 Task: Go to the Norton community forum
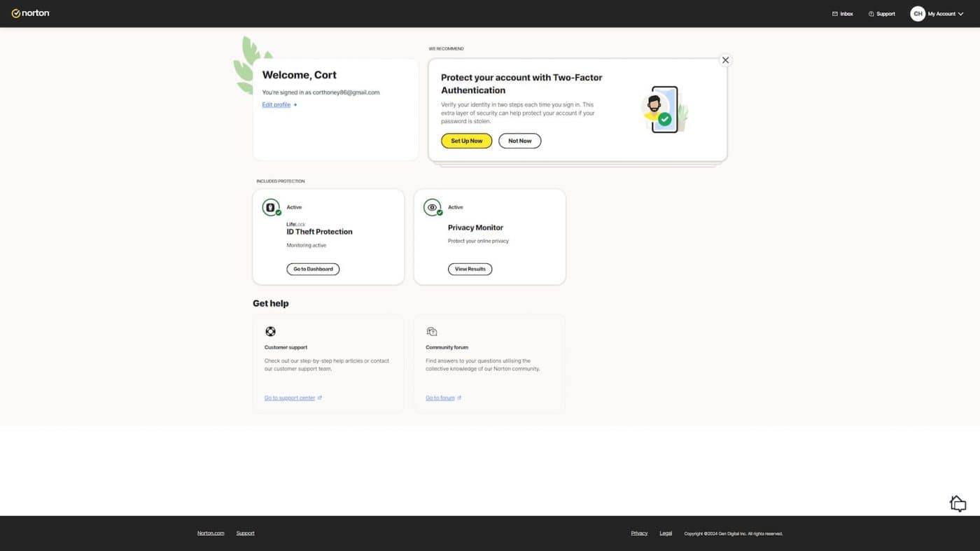pyautogui.click(x=440, y=398)
